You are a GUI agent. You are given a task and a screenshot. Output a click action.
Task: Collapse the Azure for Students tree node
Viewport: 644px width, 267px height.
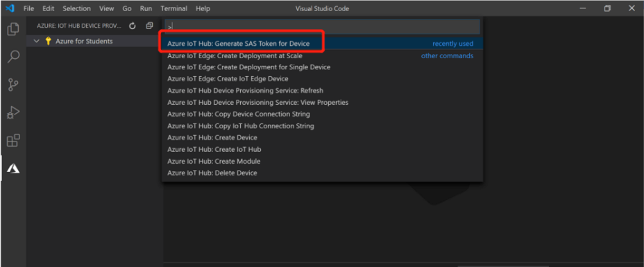(37, 41)
